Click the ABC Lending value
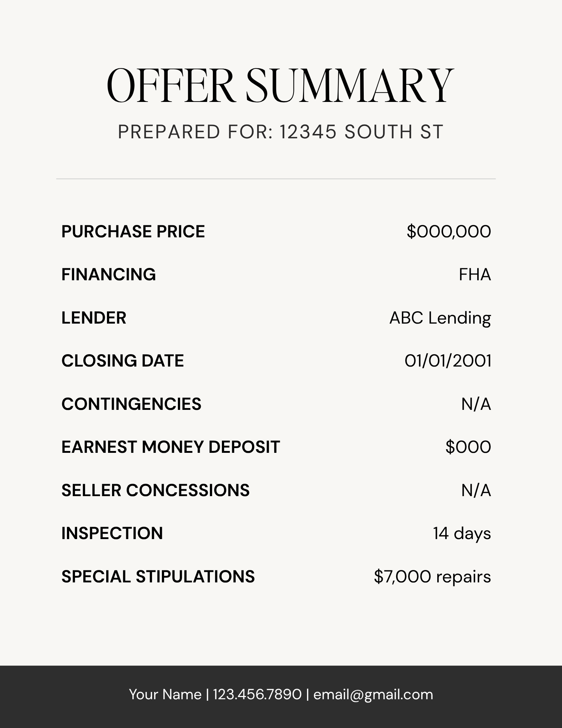Screen dimensions: 562x728 click(440, 318)
